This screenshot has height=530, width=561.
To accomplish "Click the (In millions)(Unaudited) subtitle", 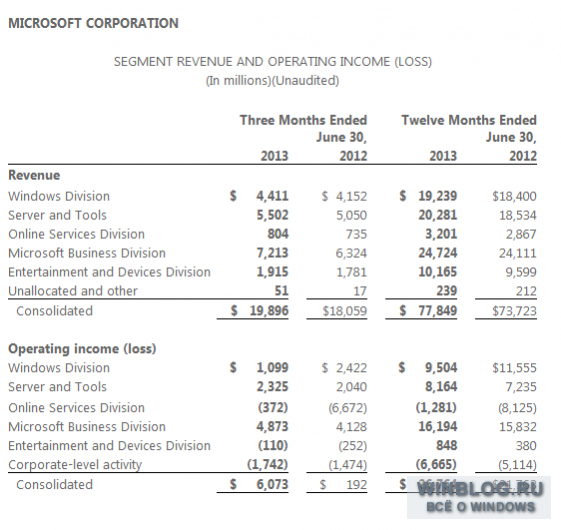I will [272, 81].
